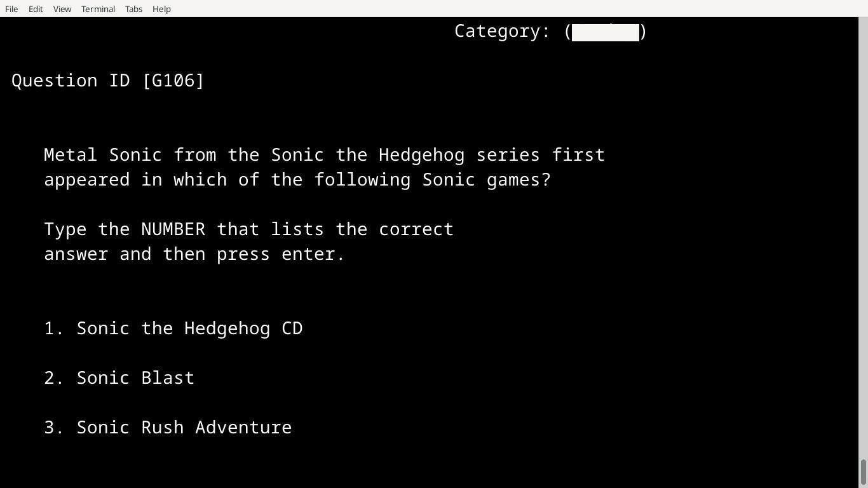Open the Edit menu
The image size is (868, 488).
click(x=35, y=9)
